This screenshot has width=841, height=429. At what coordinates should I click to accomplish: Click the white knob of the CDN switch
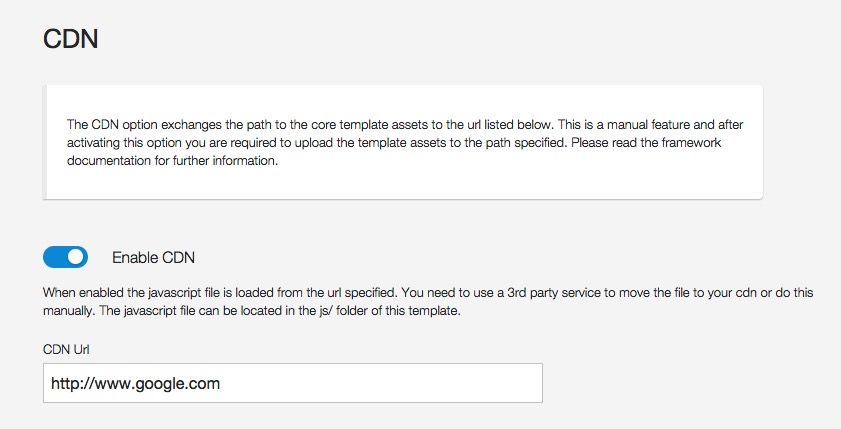pos(76,257)
